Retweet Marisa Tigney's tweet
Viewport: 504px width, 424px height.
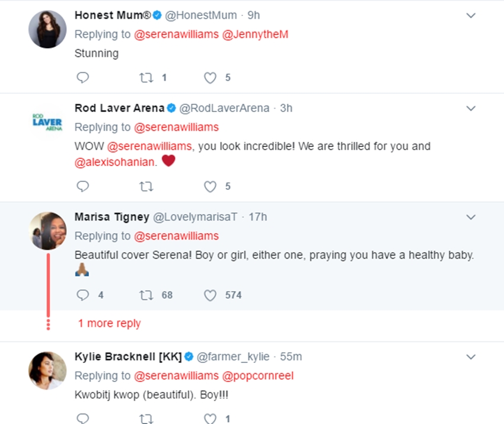(145, 295)
